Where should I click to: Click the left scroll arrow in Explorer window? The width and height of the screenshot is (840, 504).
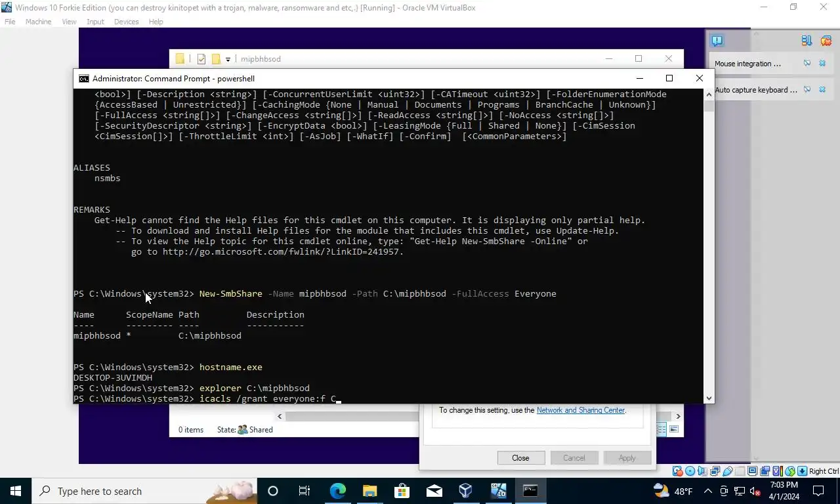coord(280,416)
